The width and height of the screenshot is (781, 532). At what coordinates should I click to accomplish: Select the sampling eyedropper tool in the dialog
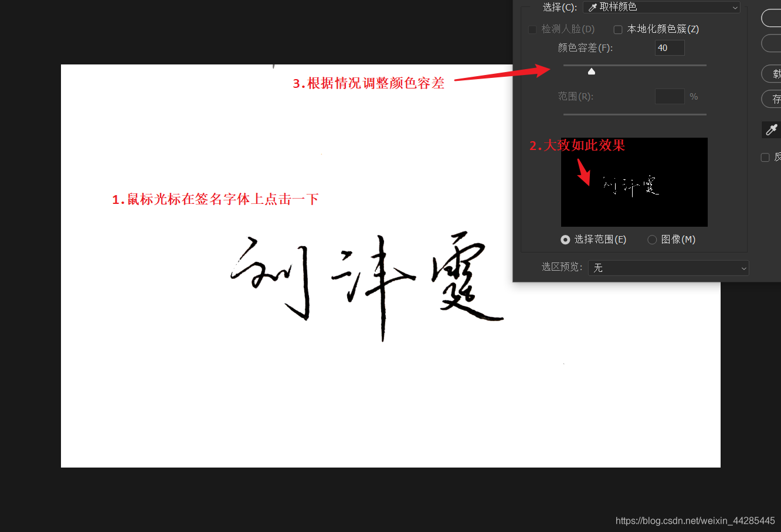pyautogui.click(x=772, y=129)
